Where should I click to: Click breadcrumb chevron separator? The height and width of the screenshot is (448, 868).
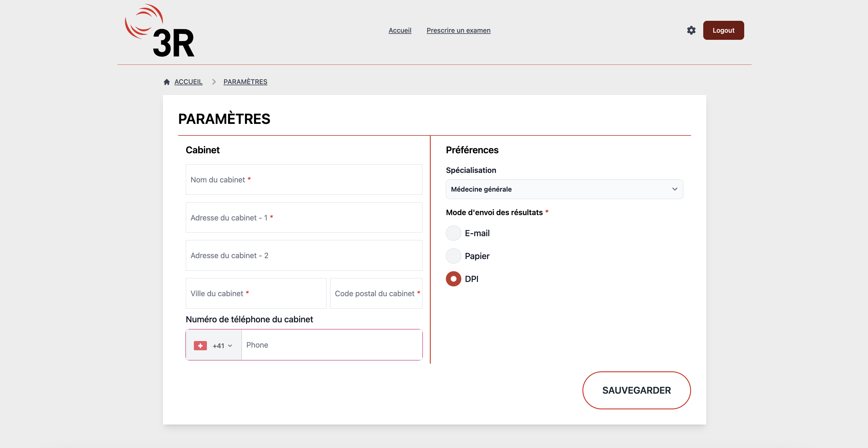214,82
